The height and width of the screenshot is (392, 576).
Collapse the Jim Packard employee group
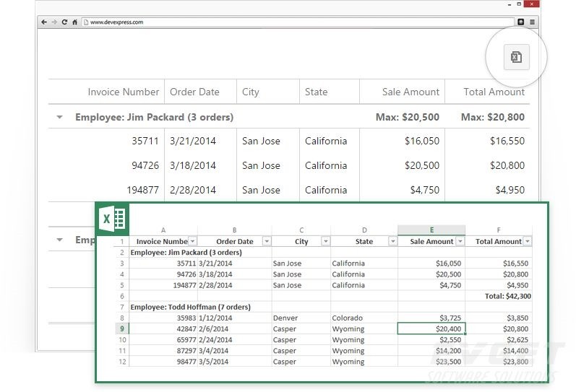(59, 117)
